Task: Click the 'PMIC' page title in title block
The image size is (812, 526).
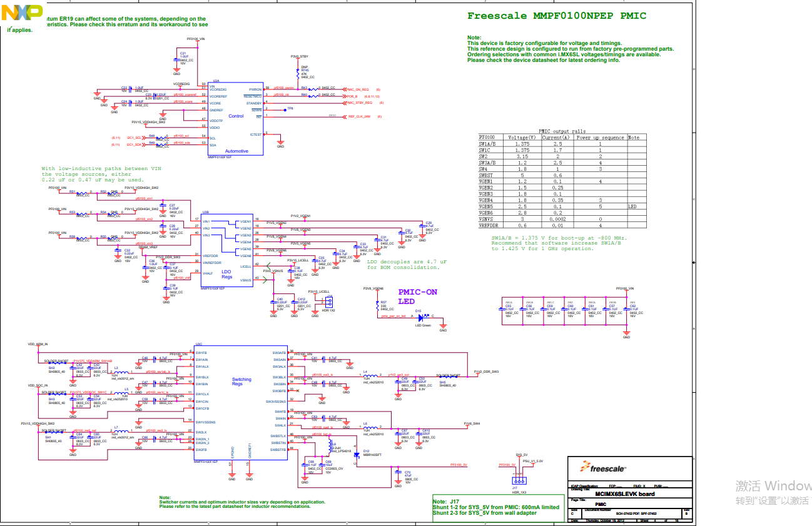Action: [x=600, y=504]
